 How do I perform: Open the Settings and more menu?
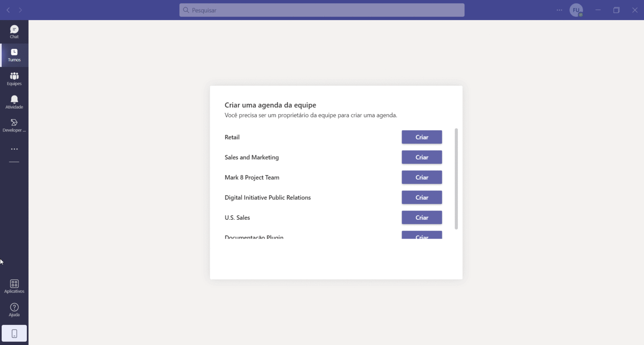click(559, 10)
